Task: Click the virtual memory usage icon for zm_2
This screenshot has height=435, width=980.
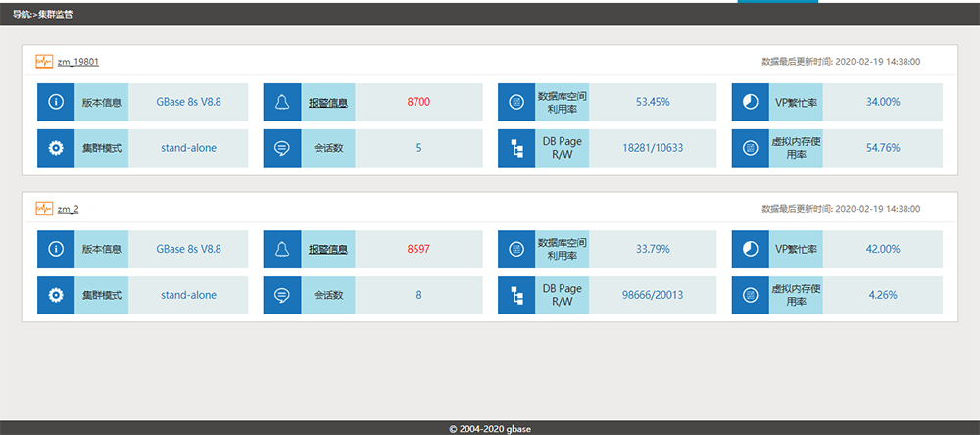Action: point(750,295)
